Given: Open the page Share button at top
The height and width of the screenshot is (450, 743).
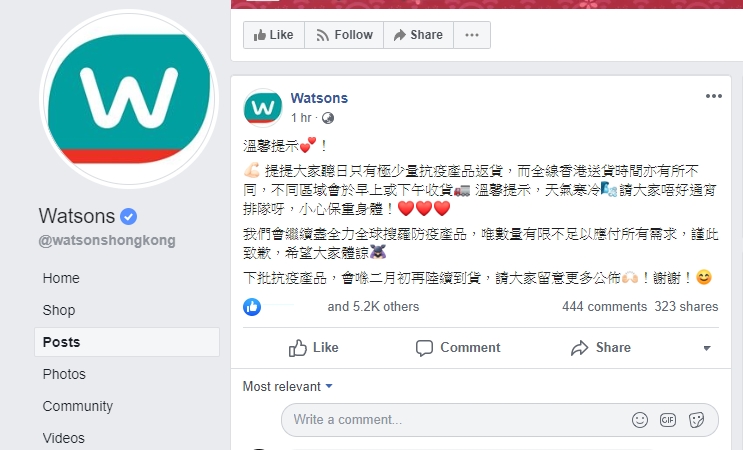Looking at the screenshot, I should [x=418, y=35].
